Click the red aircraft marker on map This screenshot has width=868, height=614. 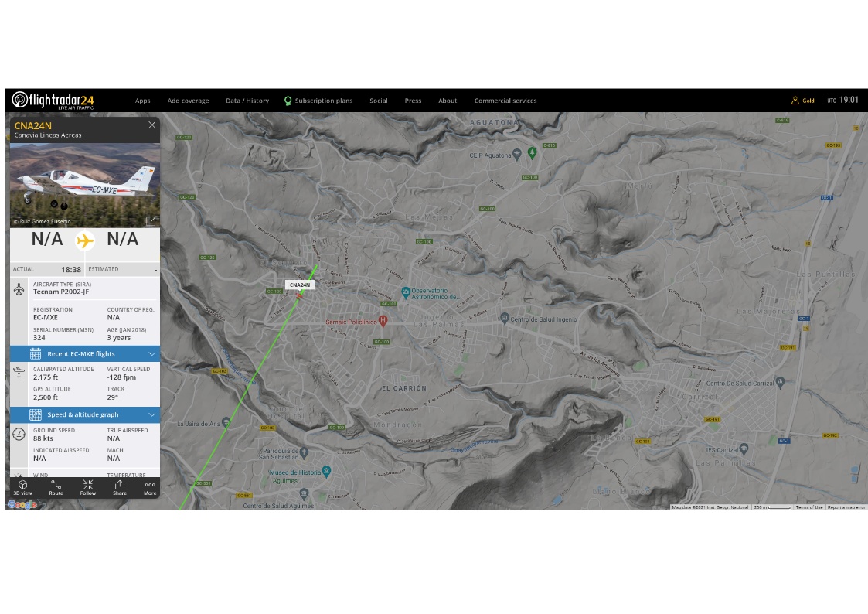[x=299, y=295]
